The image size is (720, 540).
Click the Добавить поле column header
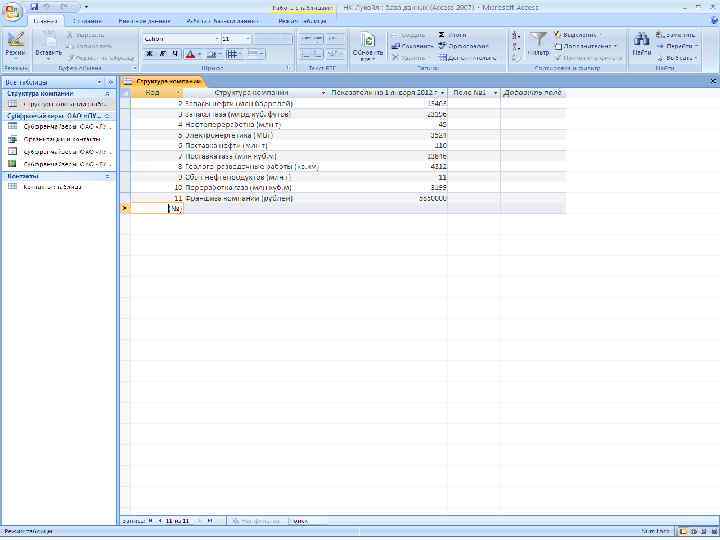tap(533, 93)
